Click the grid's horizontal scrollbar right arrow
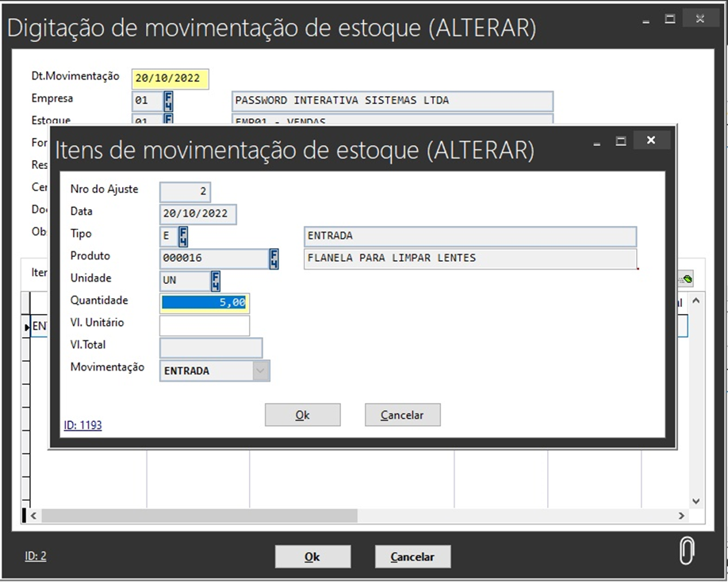Screen dimensions: 728x583 [681, 516]
